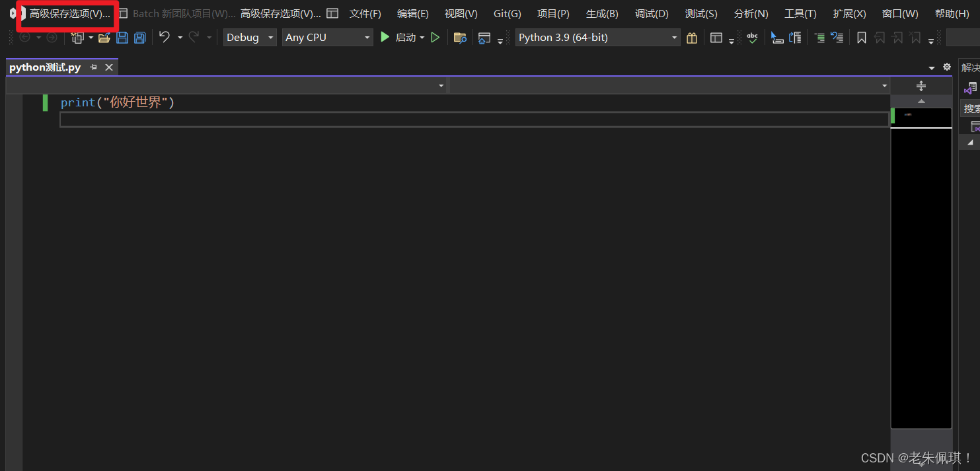Open the 窗口(W) menu
The image size is (980, 471).
coord(900,13)
